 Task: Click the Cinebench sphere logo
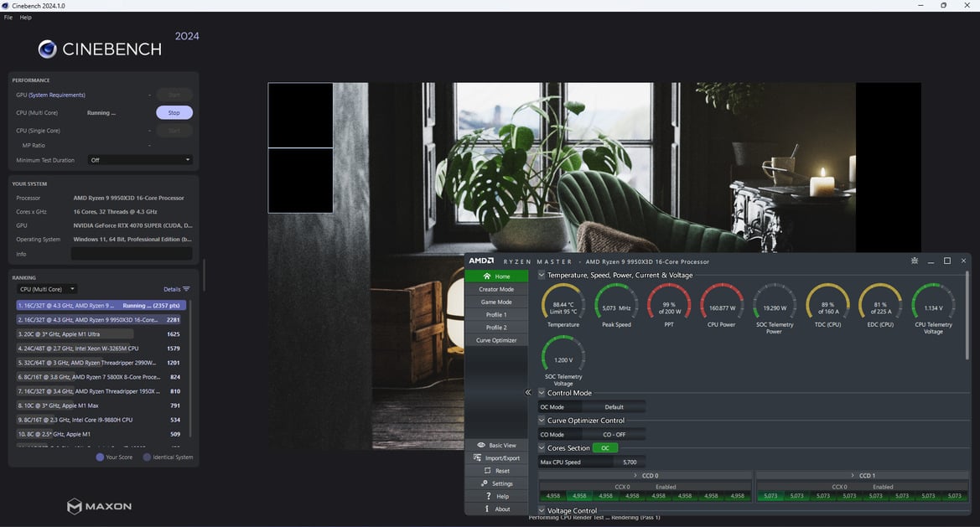[x=47, y=49]
